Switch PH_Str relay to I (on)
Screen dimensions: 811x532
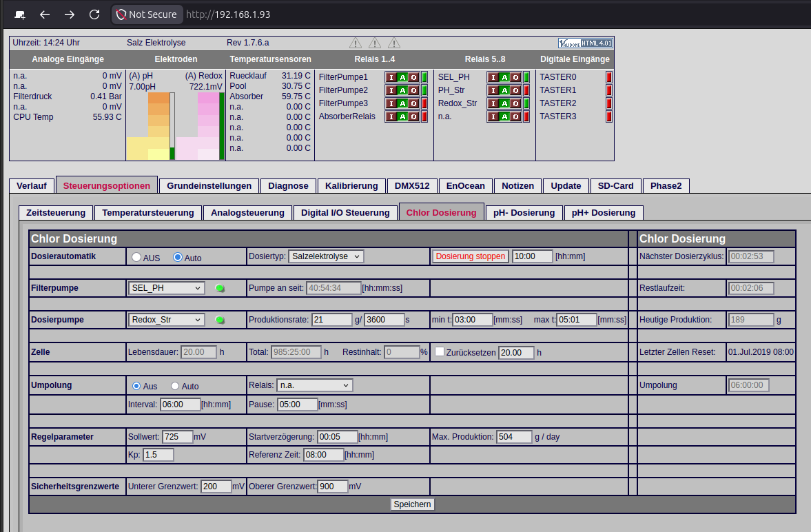pos(493,90)
